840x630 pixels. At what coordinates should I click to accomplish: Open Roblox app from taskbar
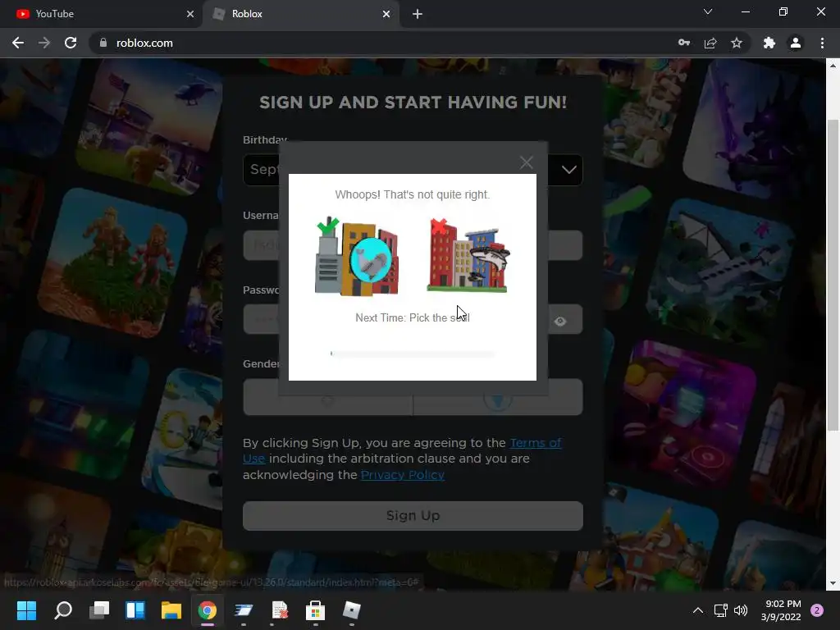[351, 610]
